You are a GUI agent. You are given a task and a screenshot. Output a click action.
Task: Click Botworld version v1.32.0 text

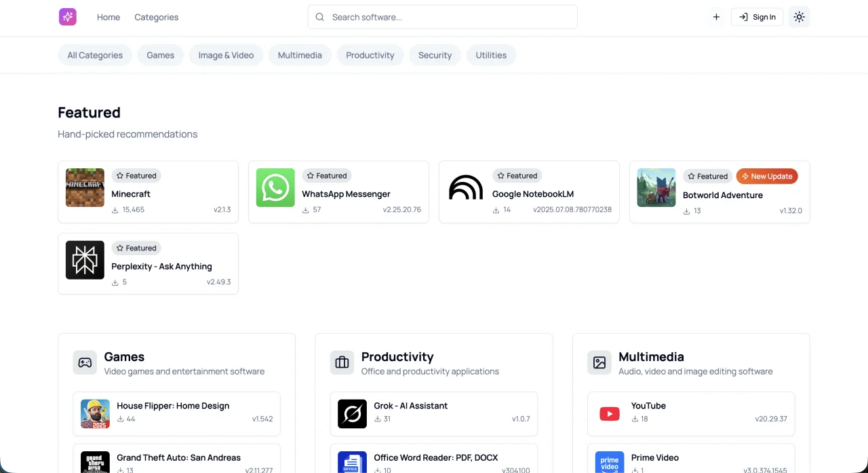pos(791,211)
